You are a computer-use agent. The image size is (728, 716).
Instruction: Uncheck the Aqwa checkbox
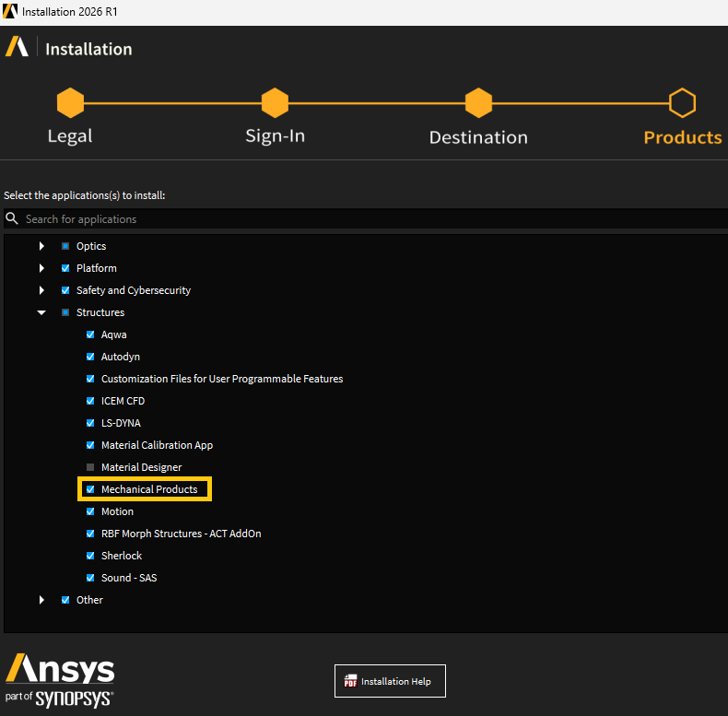coord(90,335)
